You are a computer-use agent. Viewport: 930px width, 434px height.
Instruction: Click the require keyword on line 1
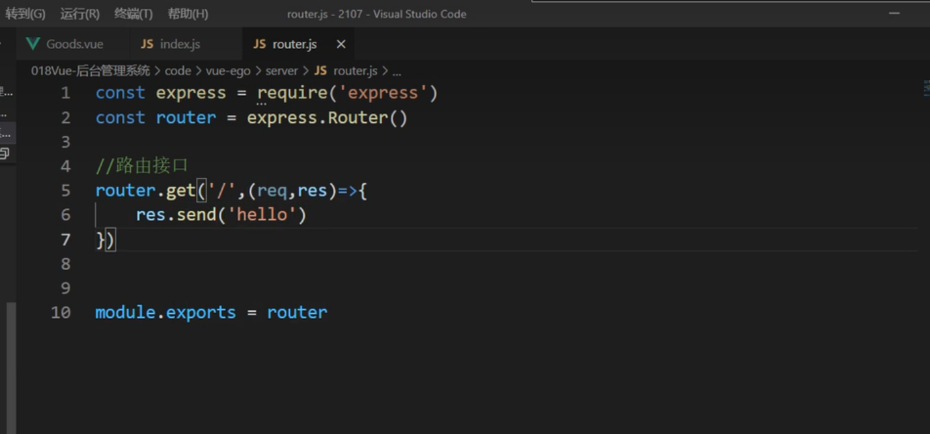tap(292, 93)
